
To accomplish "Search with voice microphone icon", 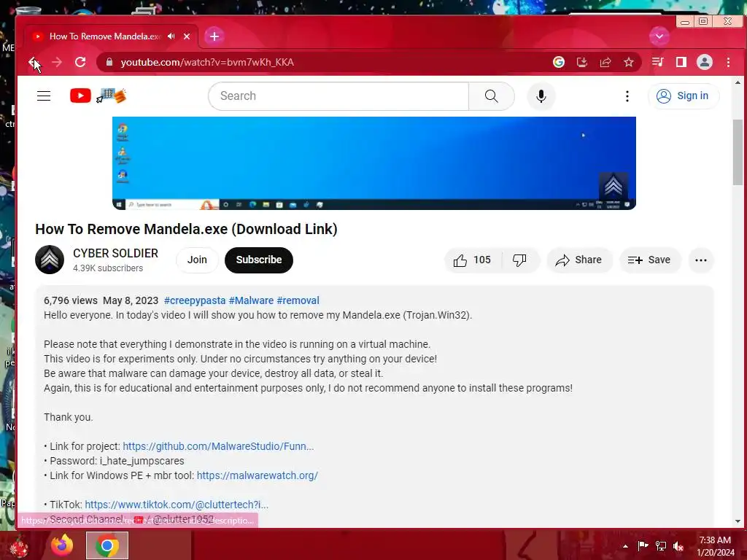I will (x=541, y=96).
